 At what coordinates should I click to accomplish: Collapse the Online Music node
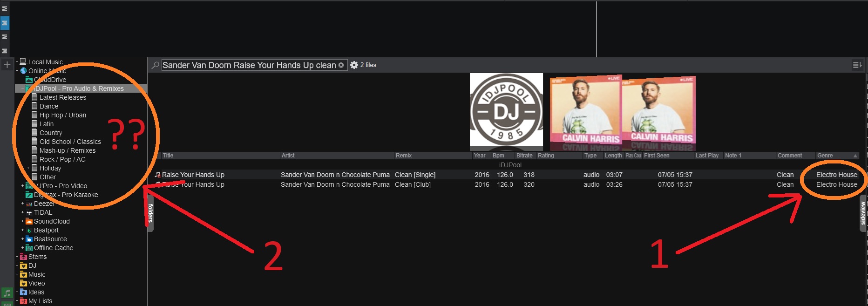click(x=17, y=71)
